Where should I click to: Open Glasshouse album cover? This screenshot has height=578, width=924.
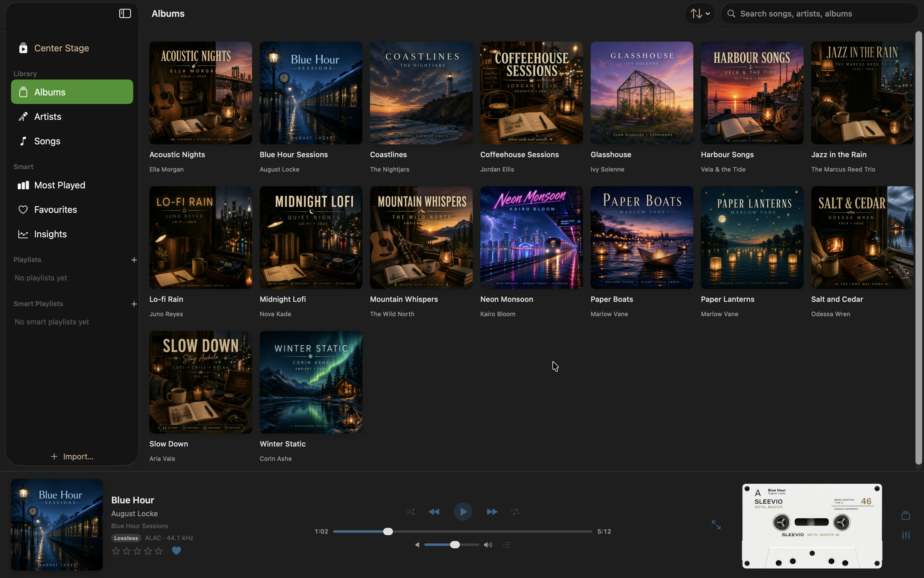[x=642, y=93]
